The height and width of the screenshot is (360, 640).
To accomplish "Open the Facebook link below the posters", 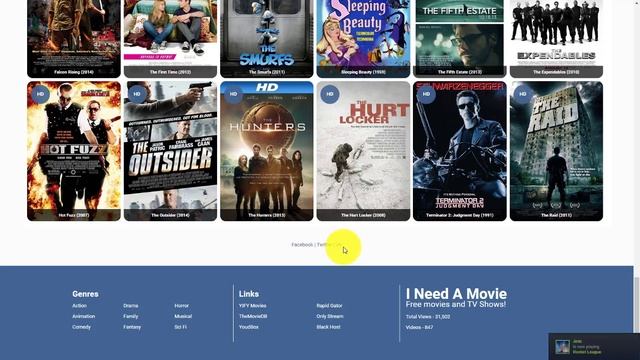I will point(302,244).
